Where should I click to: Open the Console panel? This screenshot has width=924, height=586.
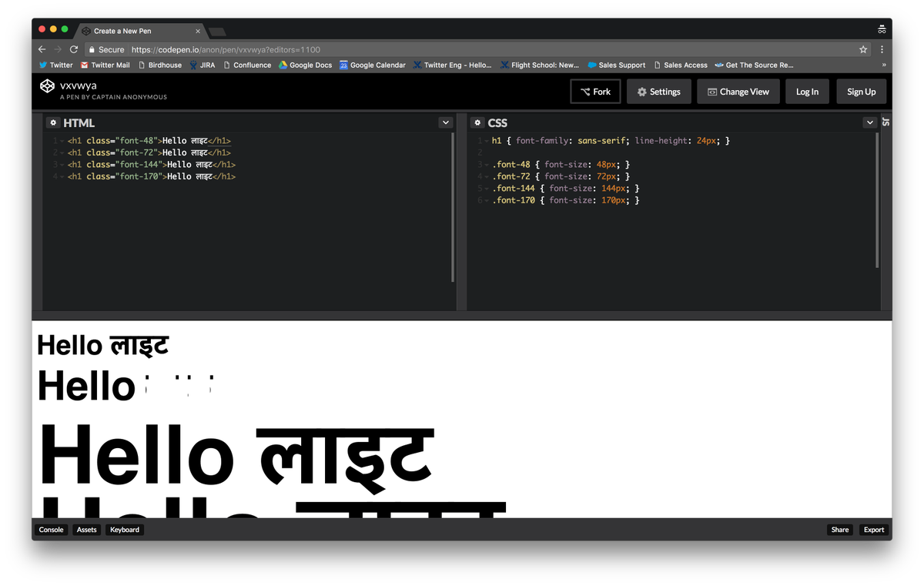(51, 530)
